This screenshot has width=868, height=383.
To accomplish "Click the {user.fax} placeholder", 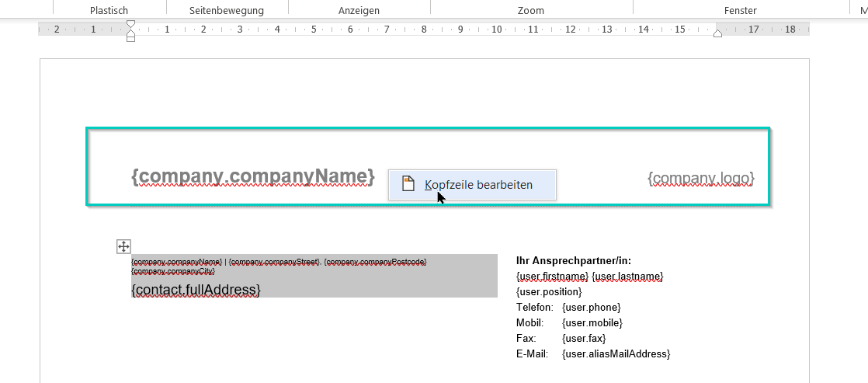I will [584, 338].
